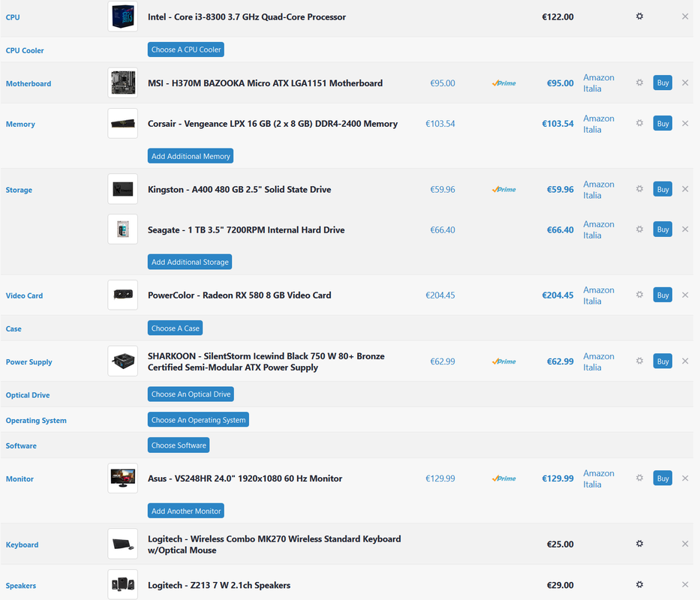Screen dimensions: 700x600
Task: Click Add Additional Storage button
Action: [190, 262]
